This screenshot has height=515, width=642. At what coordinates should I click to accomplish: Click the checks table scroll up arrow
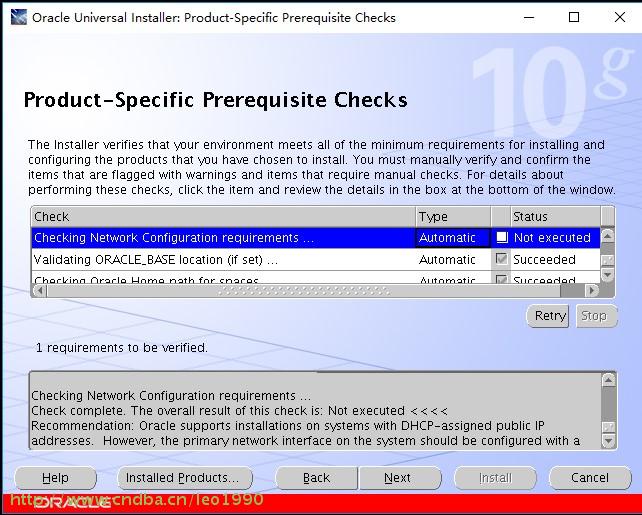pos(608,235)
